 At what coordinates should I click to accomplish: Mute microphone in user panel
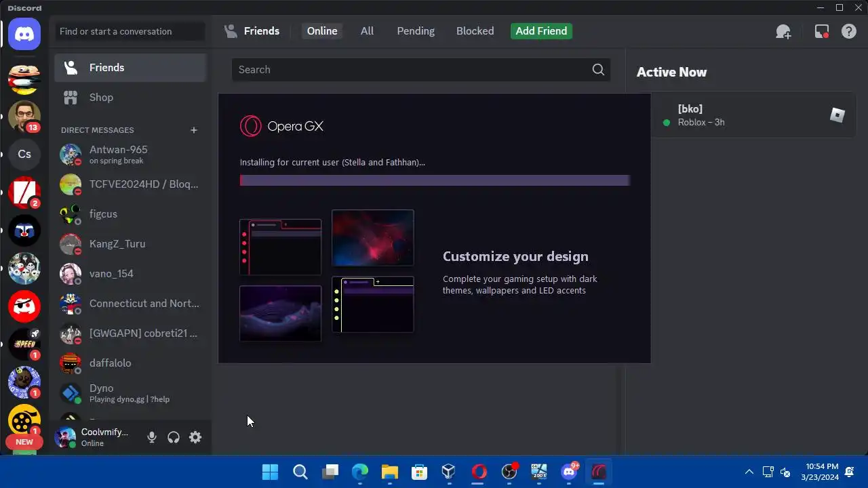tap(152, 438)
